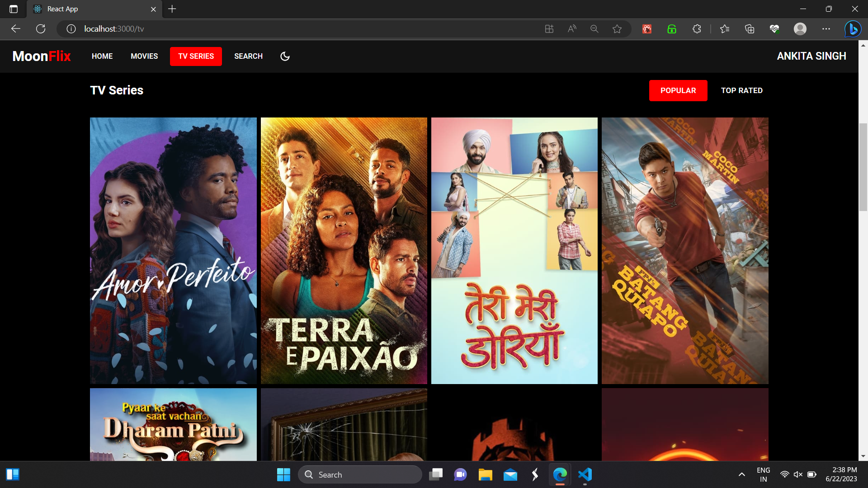This screenshot has height=488, width=868.
Task: Switch sorting to TOP RATED
Action: tap(741, 90)
